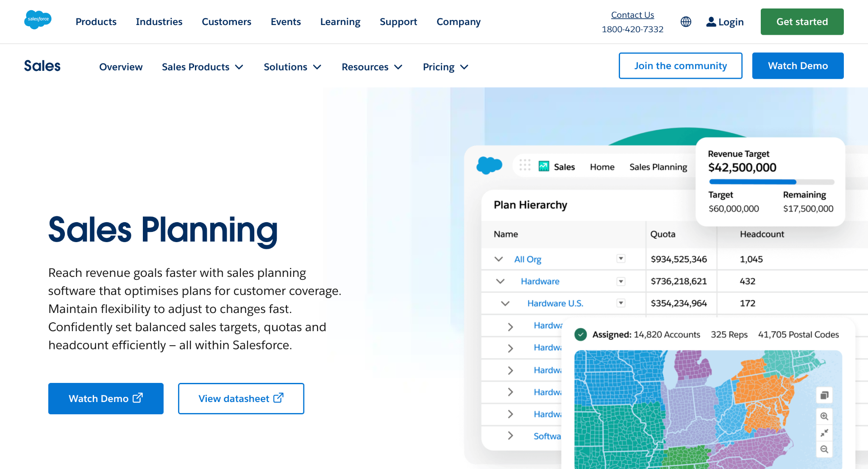Open the Learning menu

tap(340, 22)
